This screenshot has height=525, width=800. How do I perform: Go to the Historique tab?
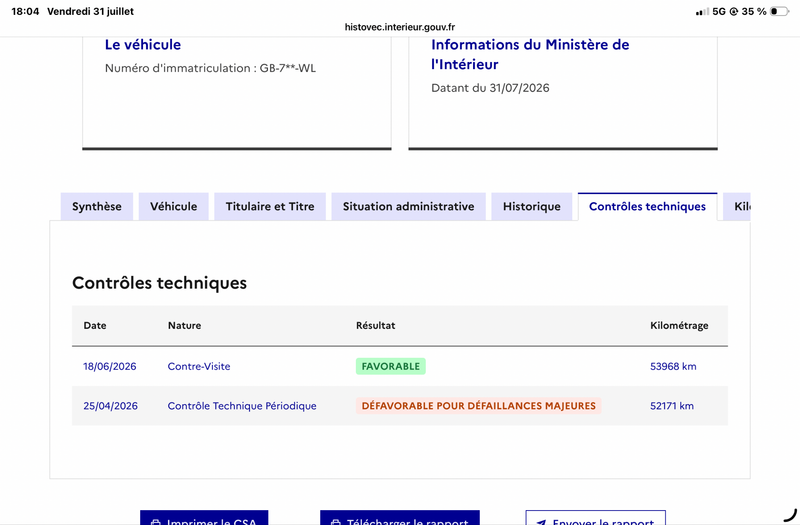532,207
